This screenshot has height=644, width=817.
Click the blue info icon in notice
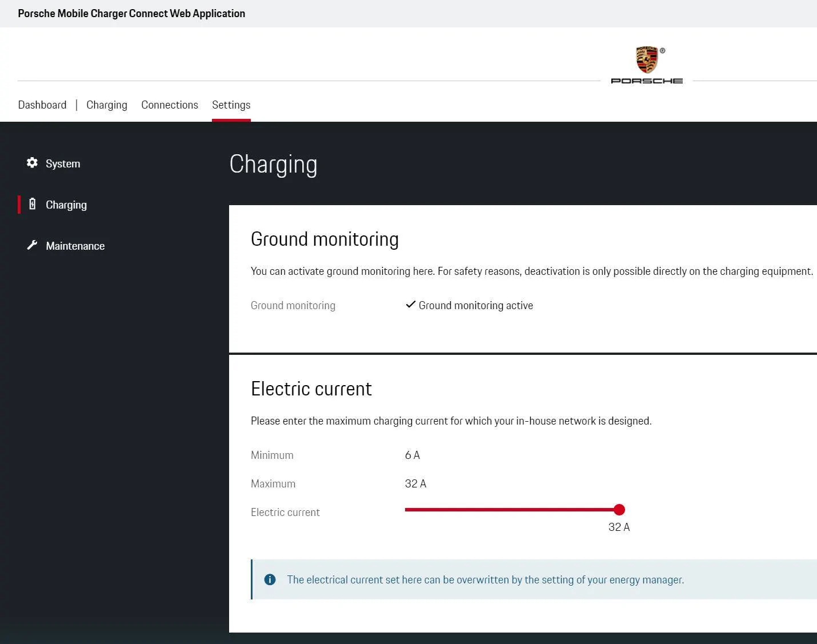coord(270,579)
